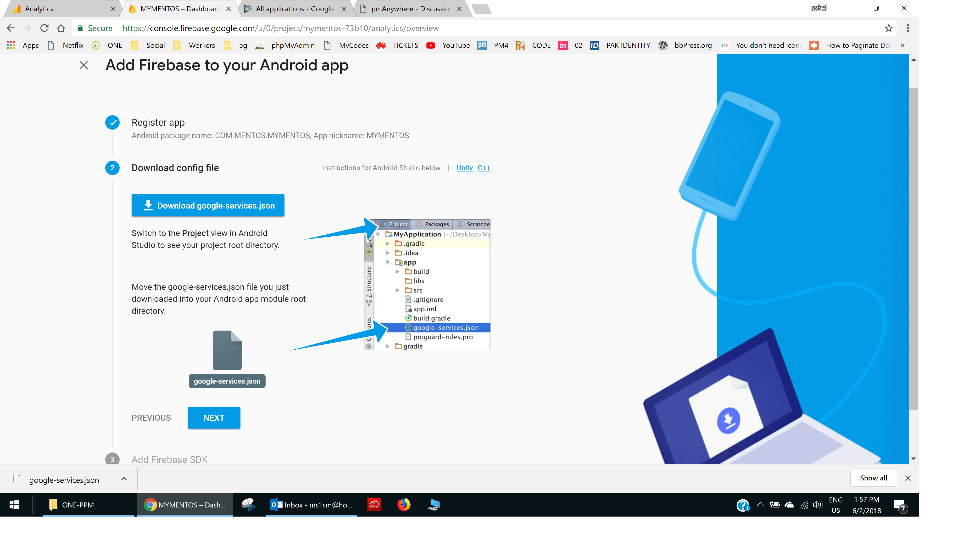Click the NEXT button
Viewport: 980px width, 551px height.
pyautogui.click(x=214, y=418)
